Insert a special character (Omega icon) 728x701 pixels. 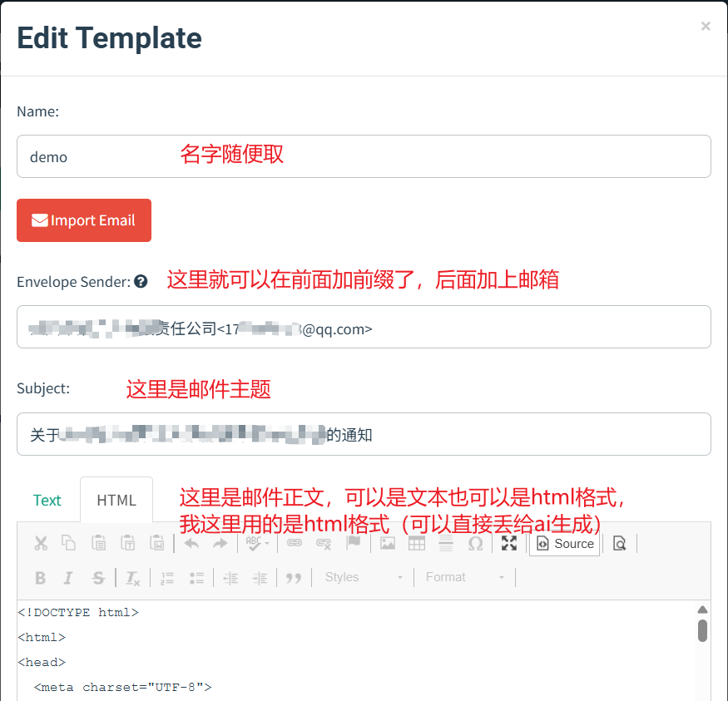475,543
